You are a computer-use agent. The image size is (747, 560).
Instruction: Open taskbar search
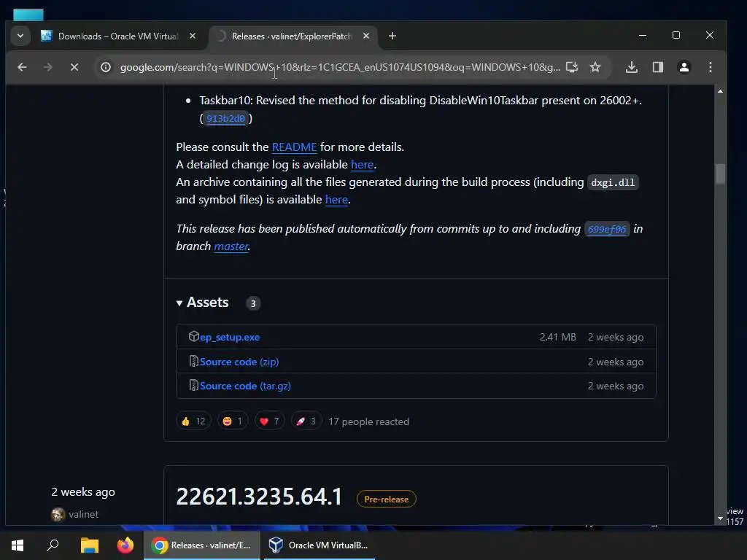pos(53,545)
